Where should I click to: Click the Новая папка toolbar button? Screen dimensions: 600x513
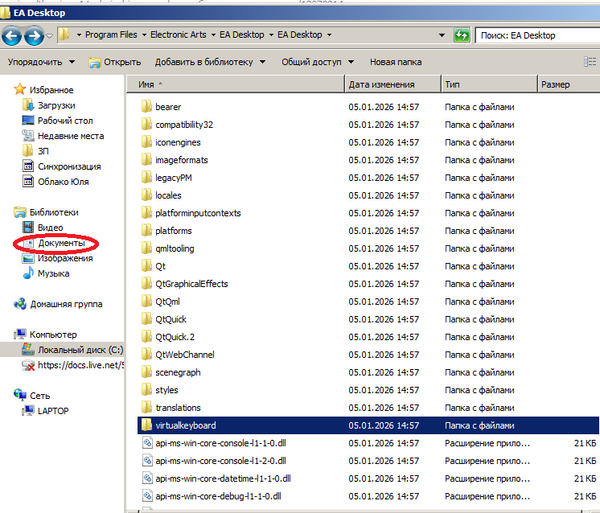click(x=395, y=61)
